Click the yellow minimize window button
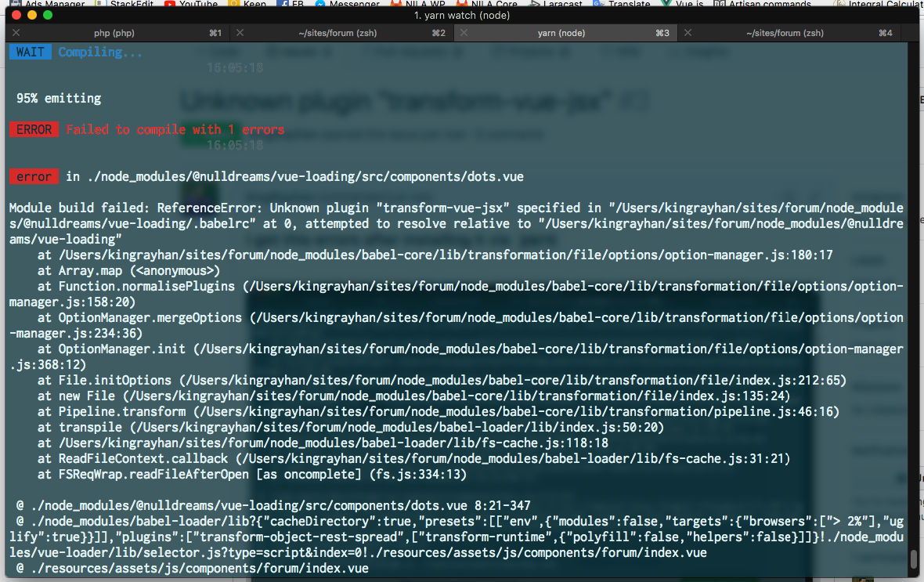Screen dimensions: 924x582 click(x=32, y=16)
